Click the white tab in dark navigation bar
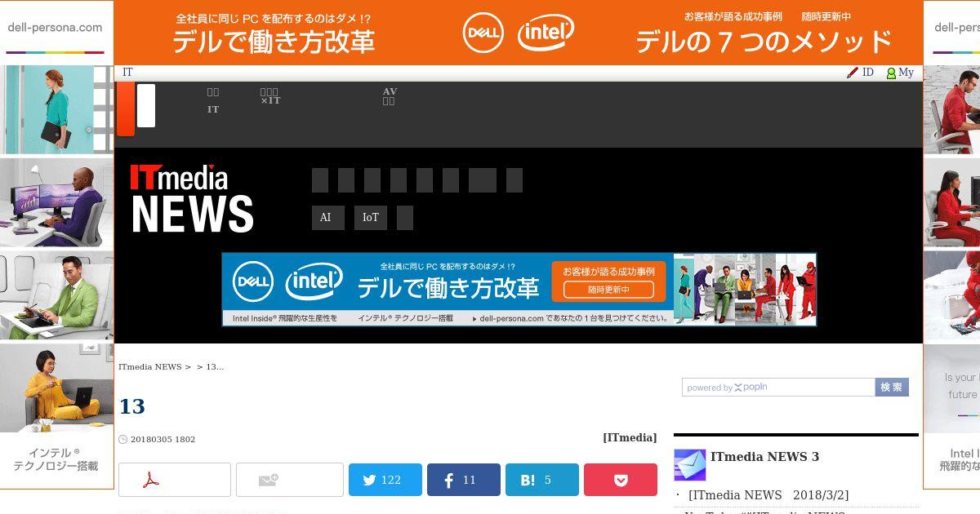Screen dimensions: 980x514 point(146,105)
